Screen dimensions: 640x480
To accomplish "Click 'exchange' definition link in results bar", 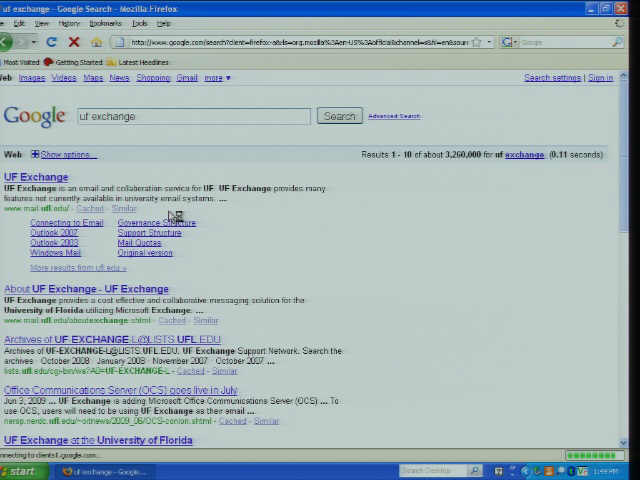I will tap(524, 155).
